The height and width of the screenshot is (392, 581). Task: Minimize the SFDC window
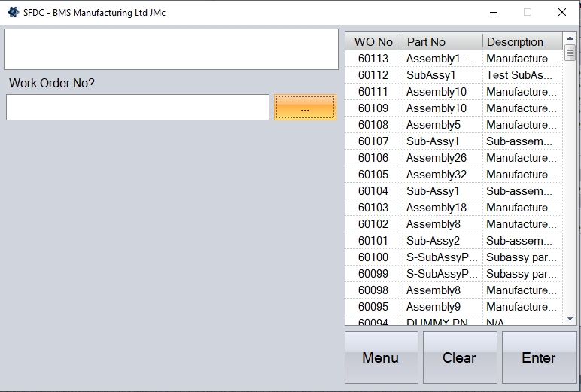pos(494,12)
